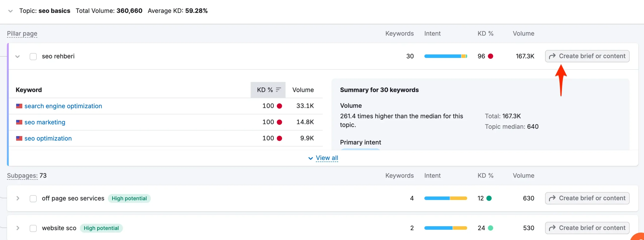
Task: Check the website sco checkbox
Action: point(33,228)
